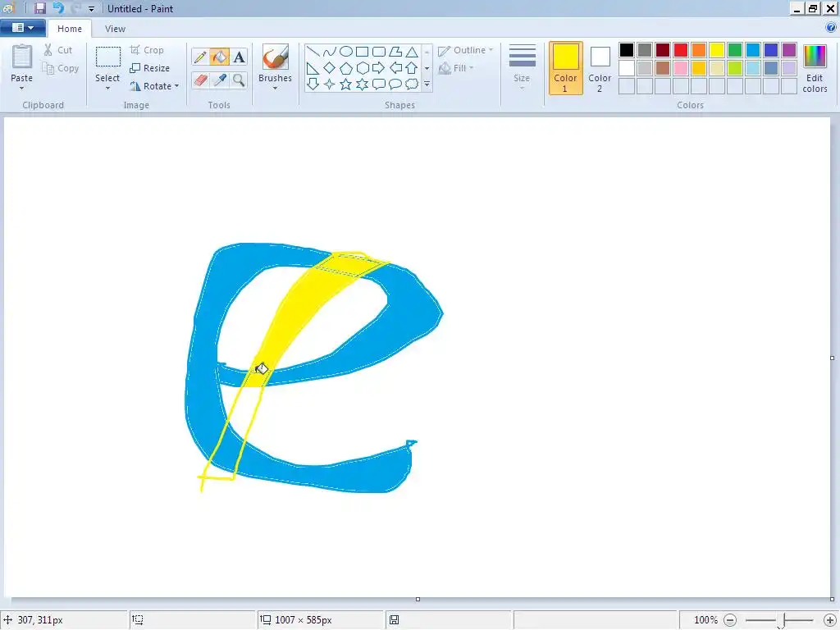Open Paint Help question mark icon
This screenshot has width=840, height=630.
point(831,28)
